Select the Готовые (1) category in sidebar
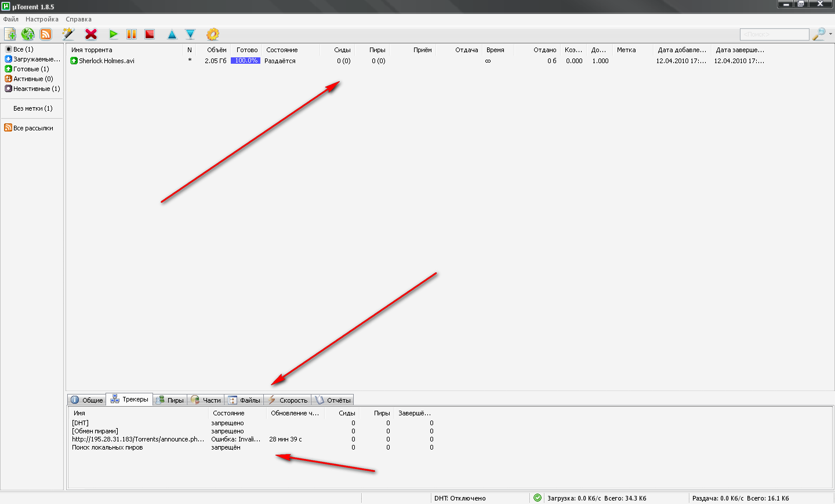Viewport: 835px width, 504px height. (x=27, y=69)
